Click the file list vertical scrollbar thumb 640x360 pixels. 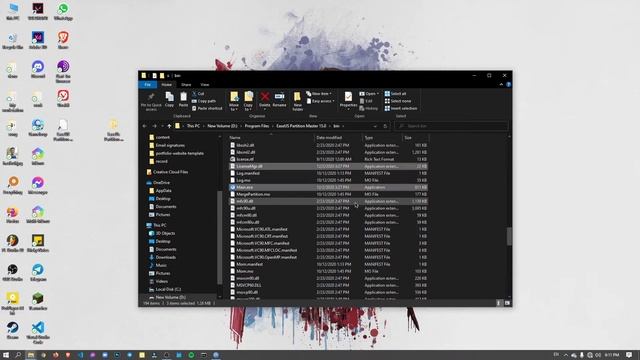509,236
